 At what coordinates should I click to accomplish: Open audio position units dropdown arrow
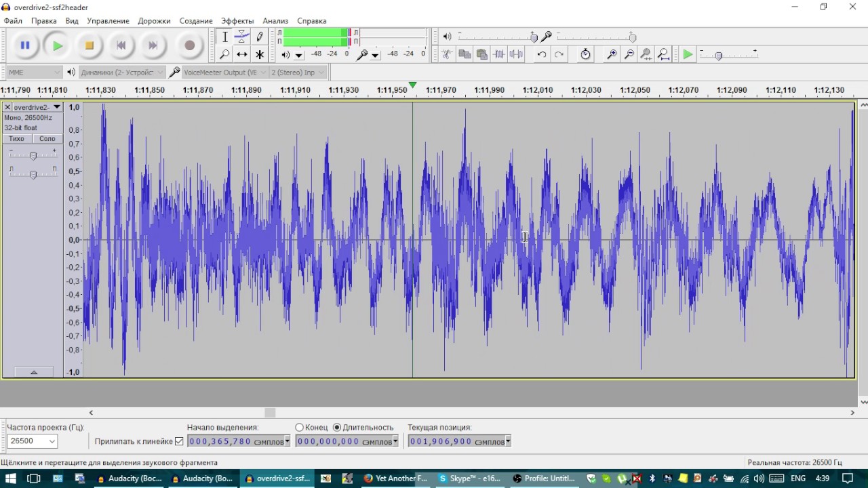(x=508, y=441)
